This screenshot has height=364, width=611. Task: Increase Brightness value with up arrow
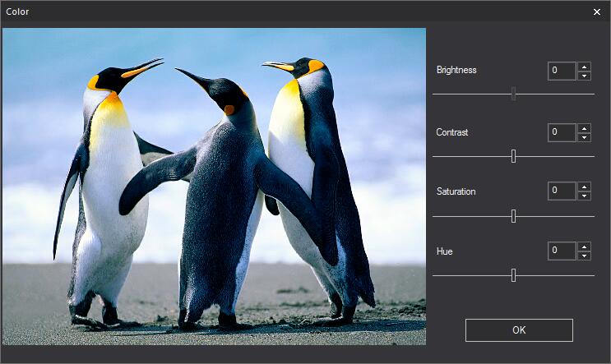click(x=584, y=67)
